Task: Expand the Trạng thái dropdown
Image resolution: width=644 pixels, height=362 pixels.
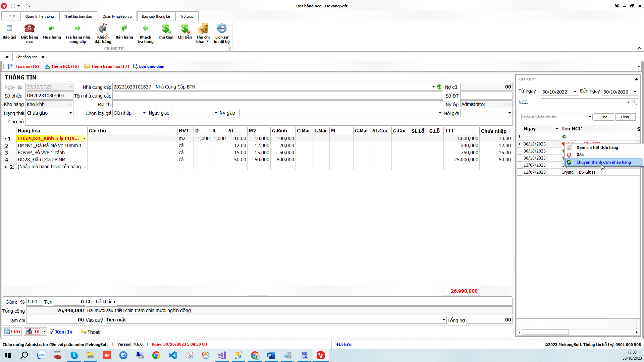Action: coord(70,113)
